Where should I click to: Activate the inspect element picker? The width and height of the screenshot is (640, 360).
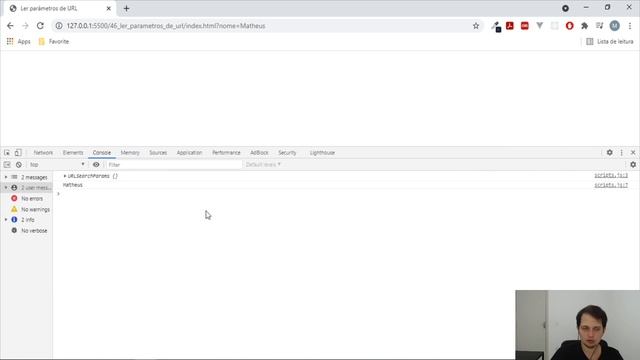point(7,153)
